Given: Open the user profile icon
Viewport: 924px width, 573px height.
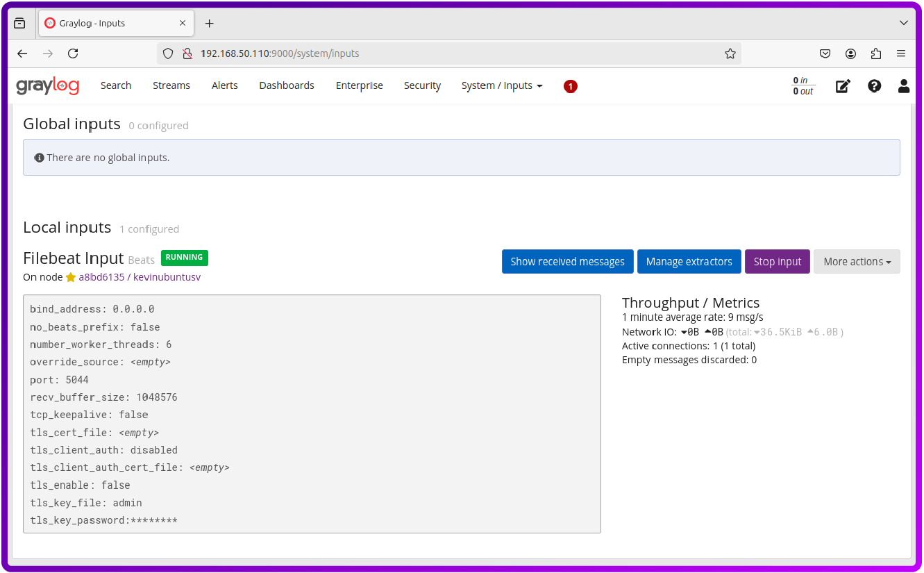Looking at the screenshot, I should click(x=904, y=85).
